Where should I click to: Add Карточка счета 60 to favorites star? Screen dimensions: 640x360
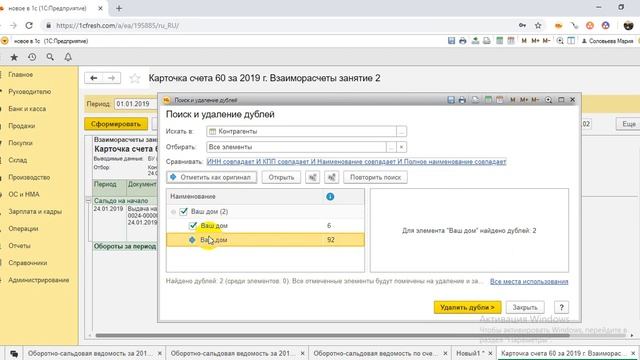[135, 78]
